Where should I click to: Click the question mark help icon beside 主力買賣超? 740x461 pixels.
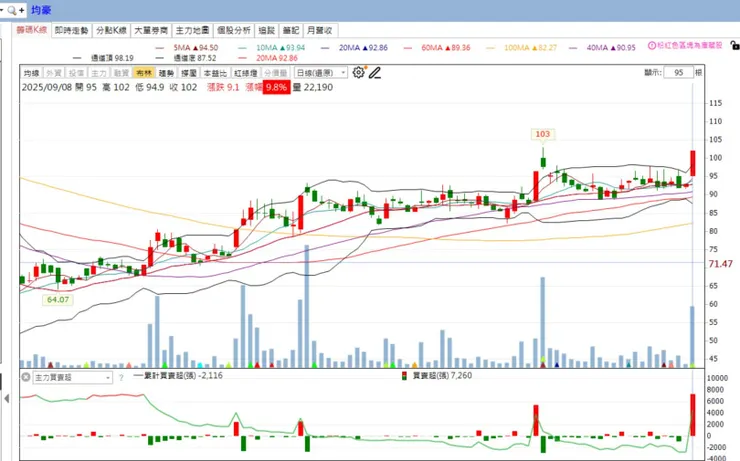[121, 377]
